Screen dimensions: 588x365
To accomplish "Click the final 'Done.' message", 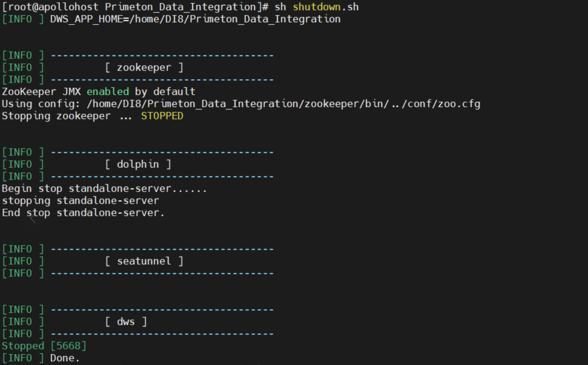I will click(65, 358).
